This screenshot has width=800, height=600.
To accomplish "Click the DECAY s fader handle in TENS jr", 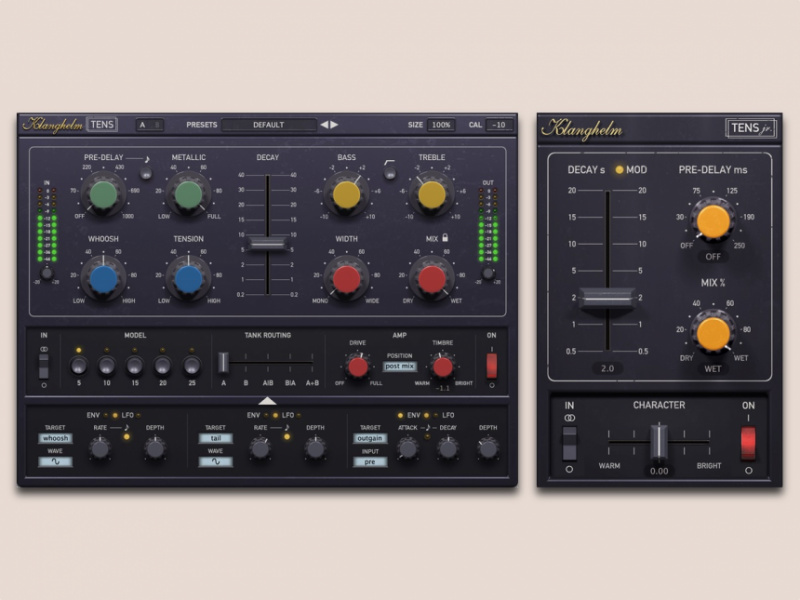I will 607,298.
